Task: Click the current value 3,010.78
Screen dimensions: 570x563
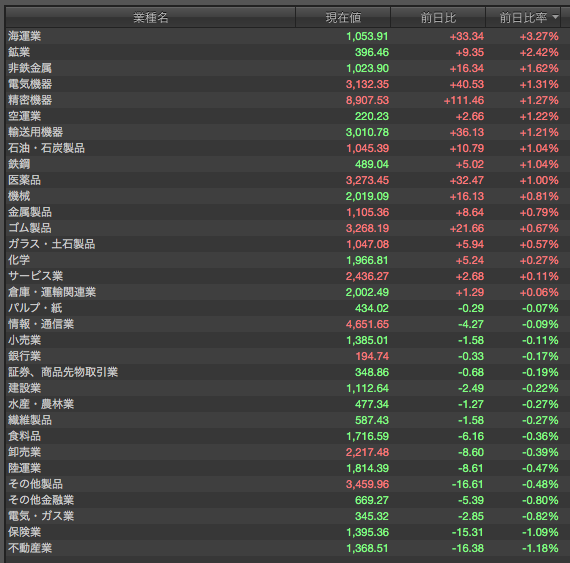Action: pyautogui.click(x=367, y=132)
